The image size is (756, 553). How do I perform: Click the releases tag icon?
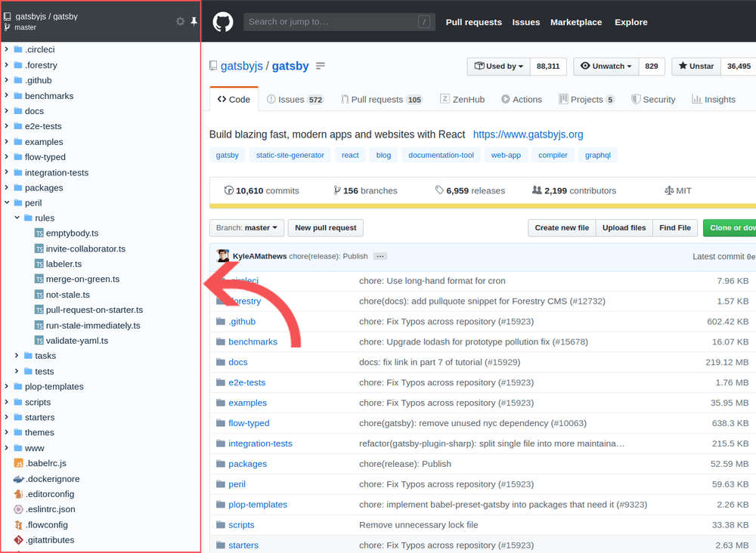click(438, 190)
